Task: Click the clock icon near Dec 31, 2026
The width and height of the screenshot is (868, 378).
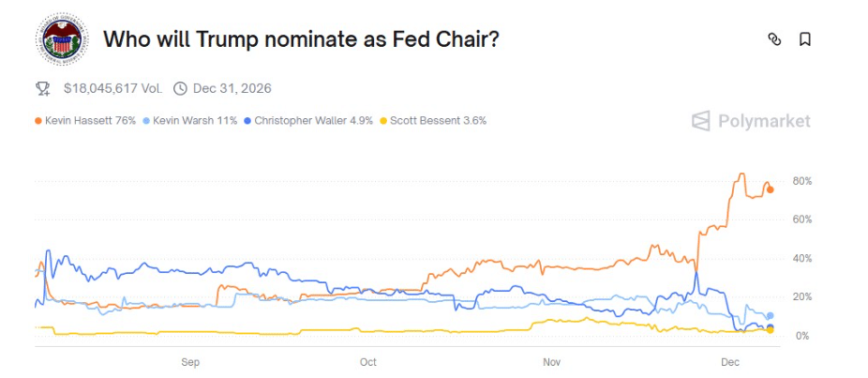Action: (181, 88)
